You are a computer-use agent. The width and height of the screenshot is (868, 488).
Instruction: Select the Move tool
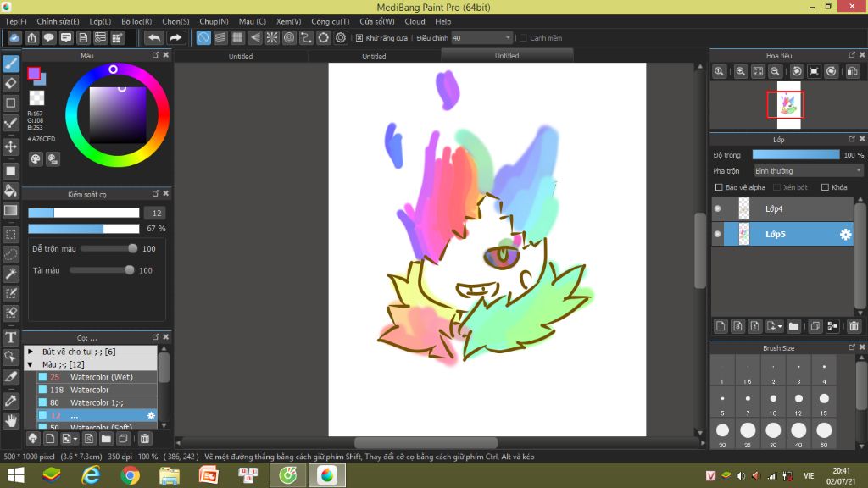pyautogui.click(x=11, y=147)
